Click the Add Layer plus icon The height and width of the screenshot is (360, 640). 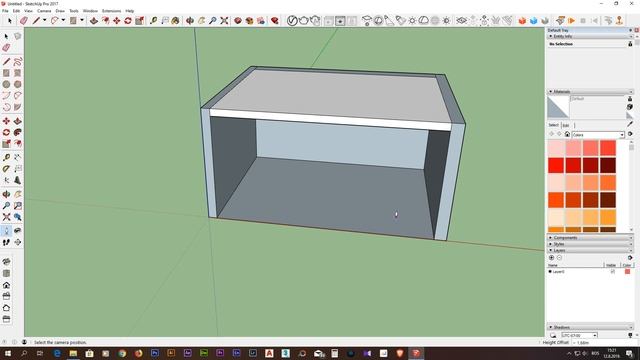click(x=551, y=258)
